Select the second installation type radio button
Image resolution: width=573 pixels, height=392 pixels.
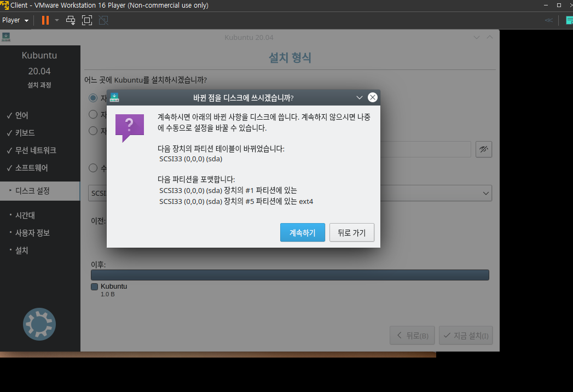tap(93, 114)
